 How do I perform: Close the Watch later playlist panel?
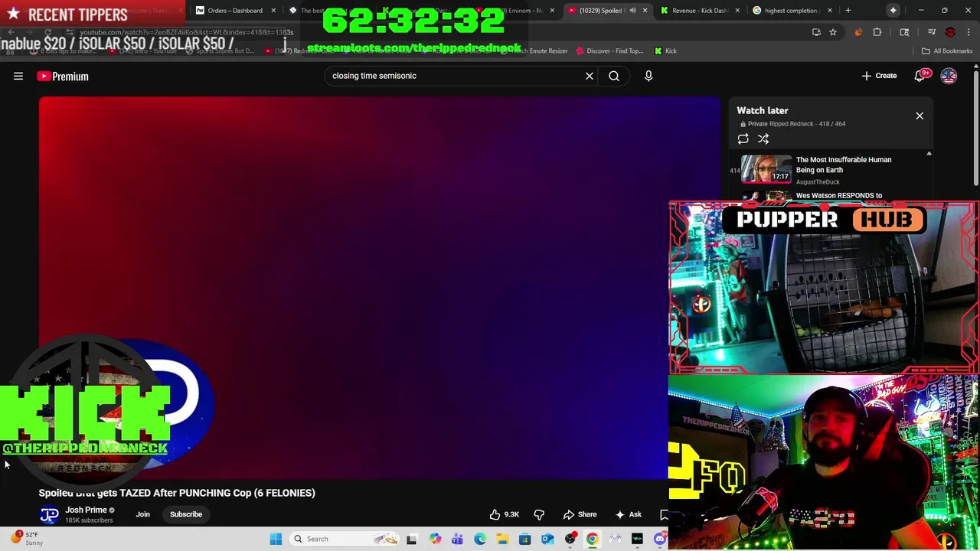tap(920, 116)
